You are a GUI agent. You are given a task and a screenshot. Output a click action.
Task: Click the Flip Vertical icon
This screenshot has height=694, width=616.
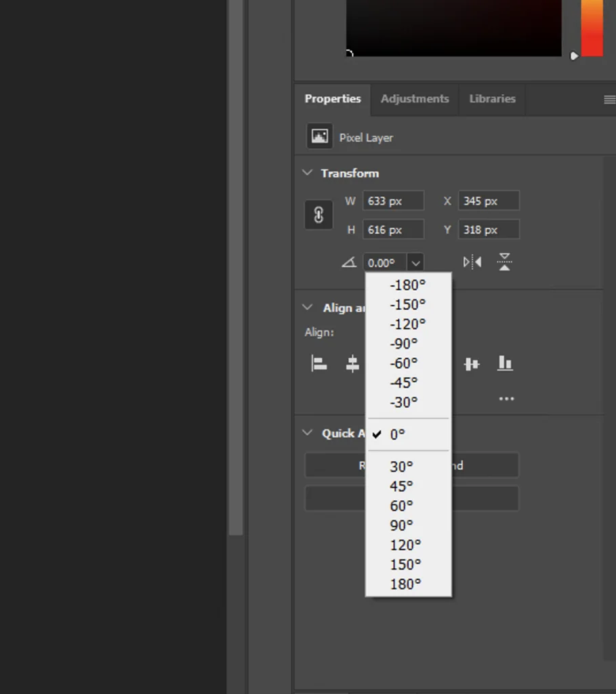(505, 262)
